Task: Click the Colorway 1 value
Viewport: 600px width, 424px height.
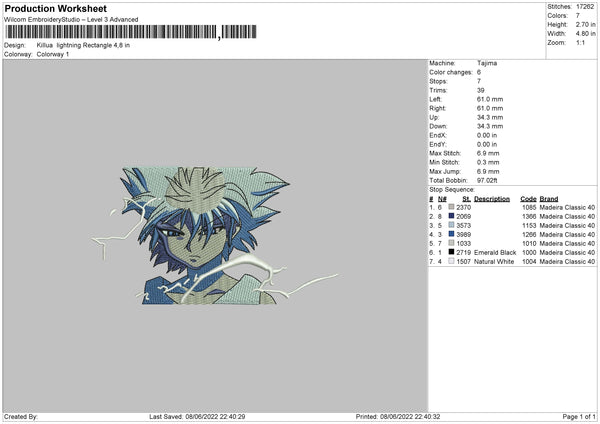Action: [x=53, y=54]
